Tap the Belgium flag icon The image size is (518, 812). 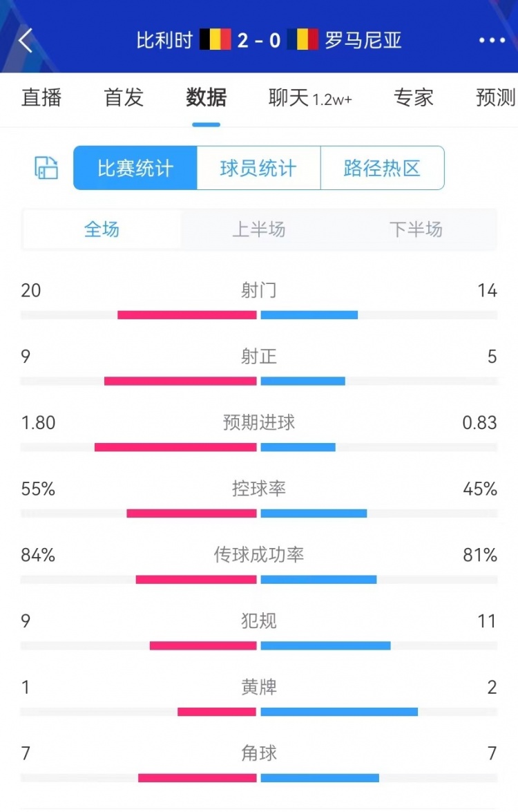pyautogui.click(x=215, y=40)
